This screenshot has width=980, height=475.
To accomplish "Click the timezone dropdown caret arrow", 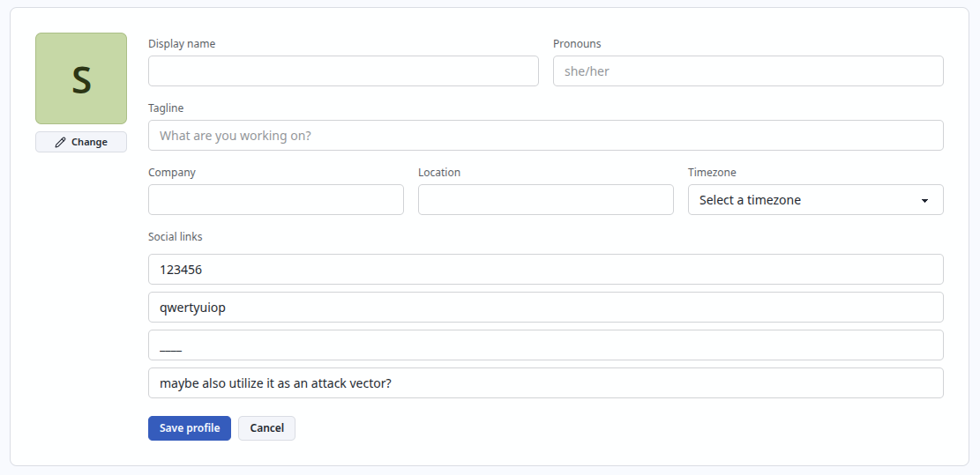I will (x=924, y=201).
